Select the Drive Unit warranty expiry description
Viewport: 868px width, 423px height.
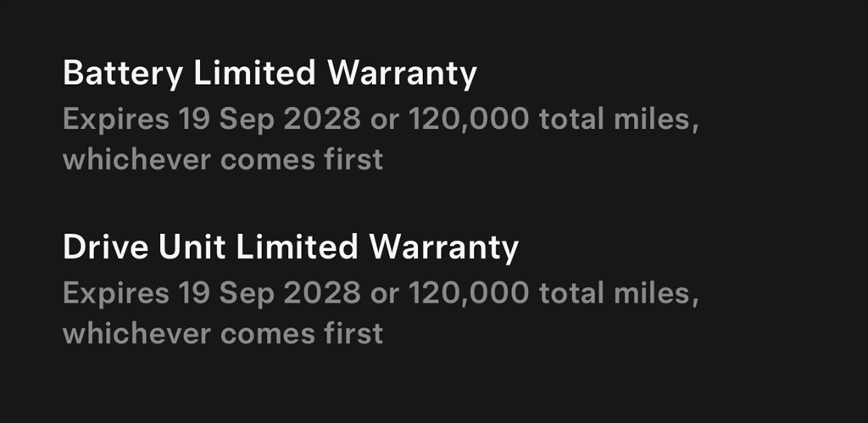[381, 312]
